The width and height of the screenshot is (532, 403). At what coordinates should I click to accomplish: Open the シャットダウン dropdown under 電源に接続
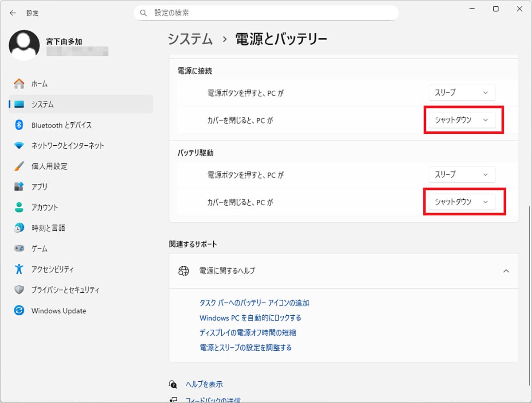coord(462,120)
